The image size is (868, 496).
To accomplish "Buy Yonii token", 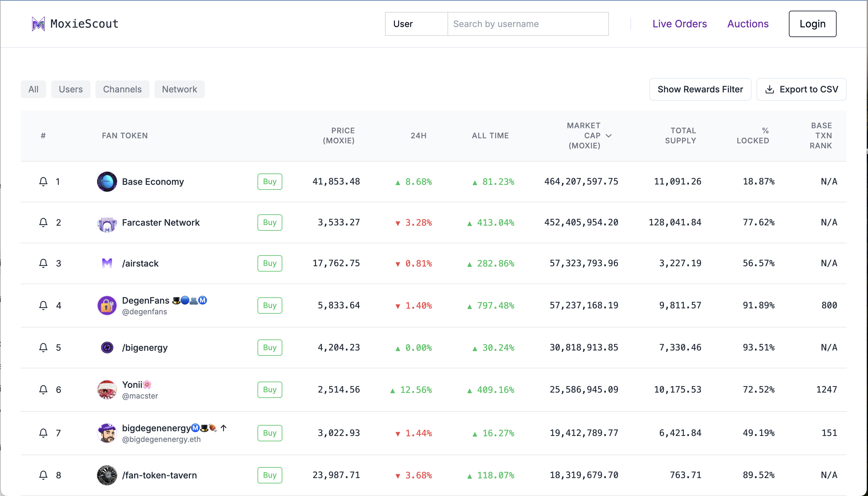I will click(x=270, y=390).
